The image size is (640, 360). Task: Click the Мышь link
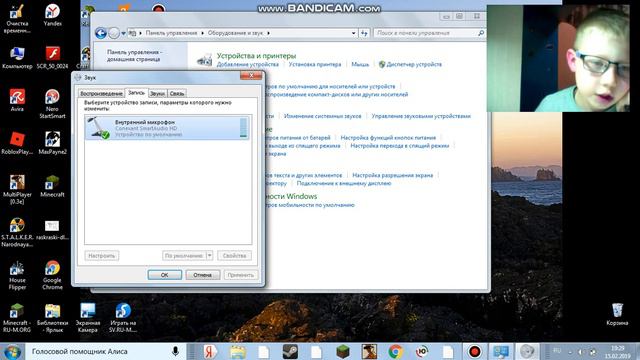click(x=360, y=64)
